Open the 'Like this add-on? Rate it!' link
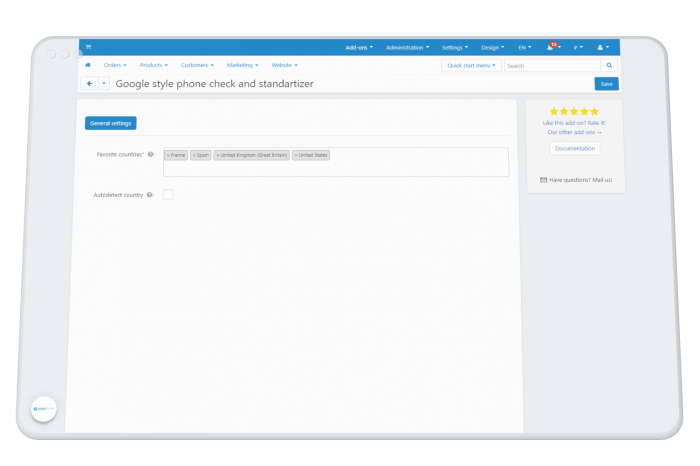Image resolution: width=700 pixels, height=466 pixels. 574,123
